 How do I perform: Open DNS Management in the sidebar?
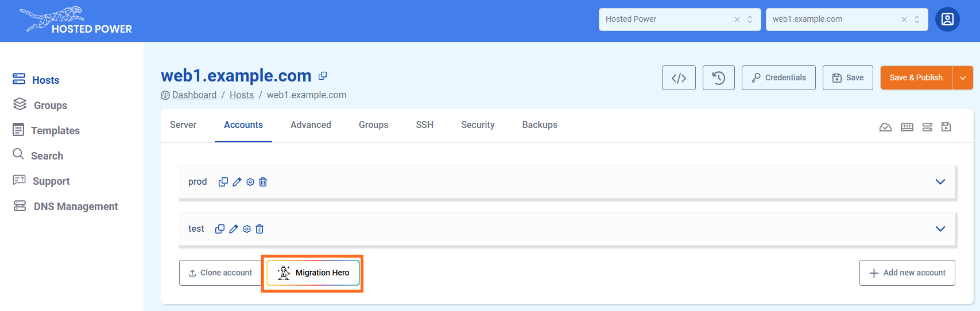click(x=75, y=207)
